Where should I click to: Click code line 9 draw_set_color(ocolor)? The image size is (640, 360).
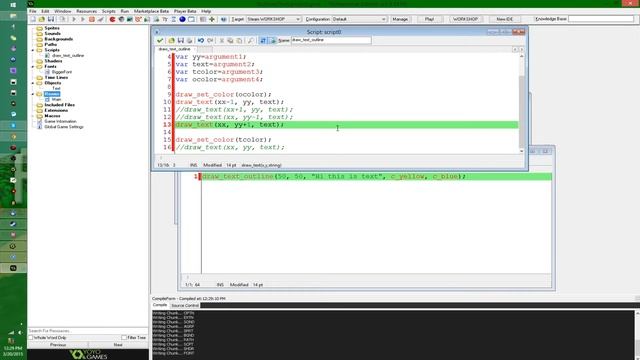coord(223,95)
